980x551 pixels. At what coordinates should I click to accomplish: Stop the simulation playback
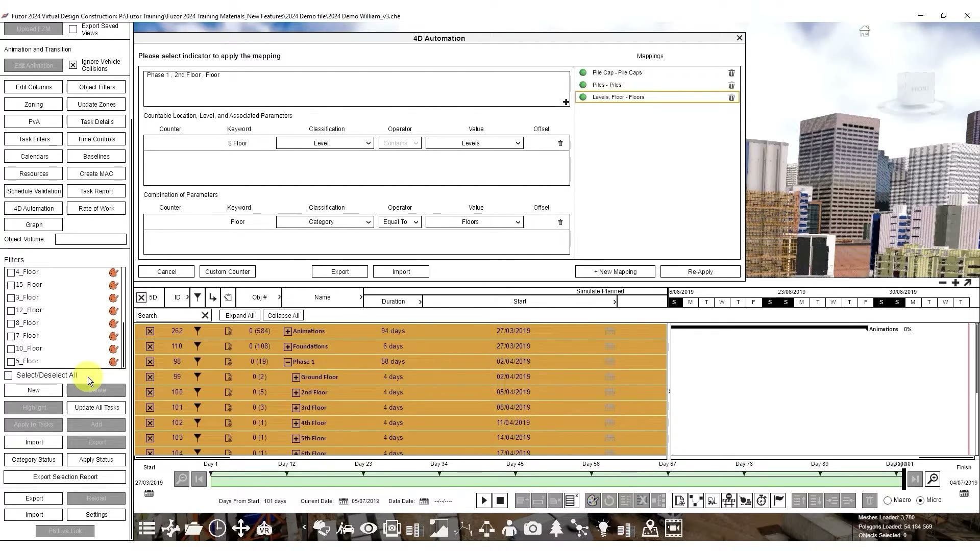pos(500,500)
